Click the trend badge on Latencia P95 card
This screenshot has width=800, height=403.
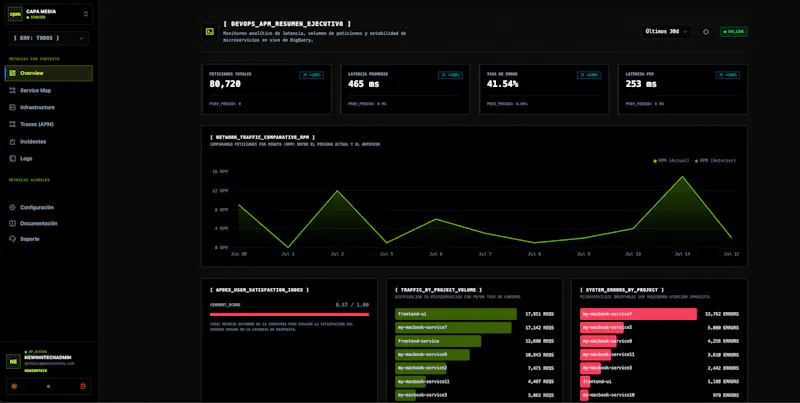(728, 75)
